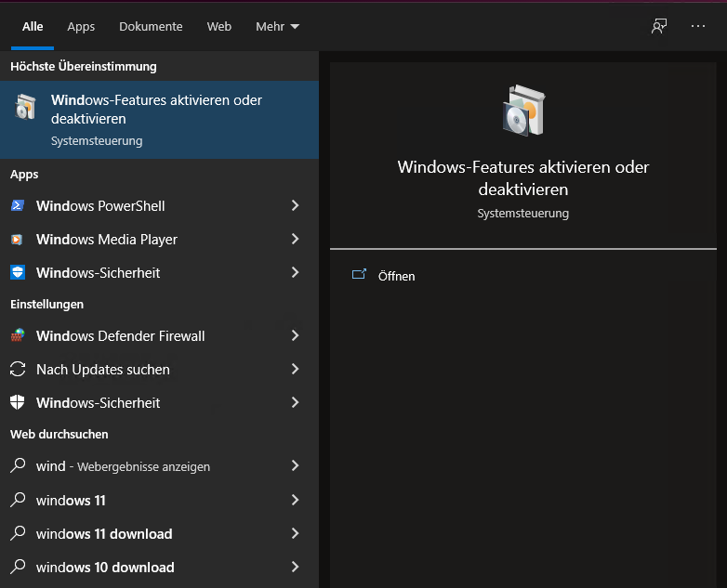Image resolution: width=727 pixels, height=588 pixels.
Task: Expand the Windows Media Player chevron
Action: [295, 239]
